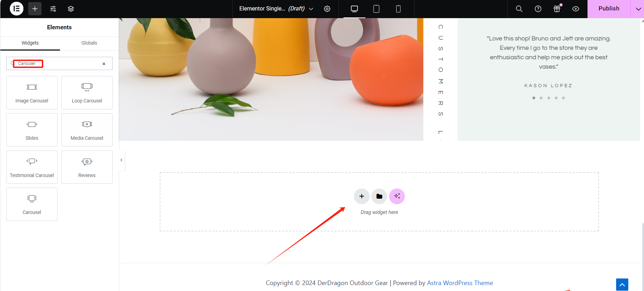
Task: Go to third testimonial slide dot
Action: (549, 98)
